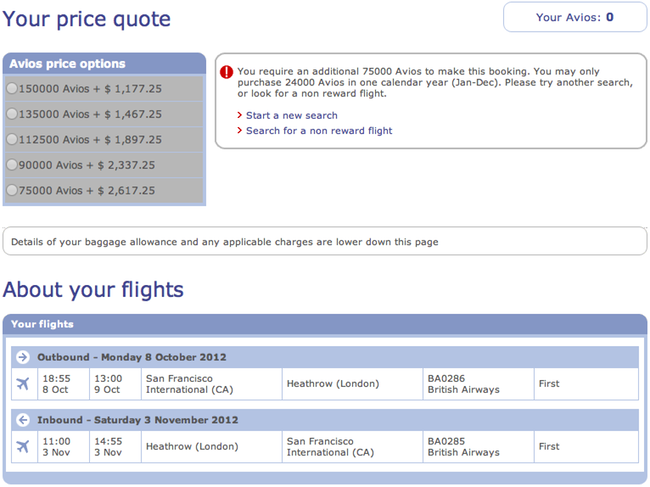Click the Inbound - Saturday 3 November 2012 header
This screenshot has width=650, height=487.
click(325, 420)
